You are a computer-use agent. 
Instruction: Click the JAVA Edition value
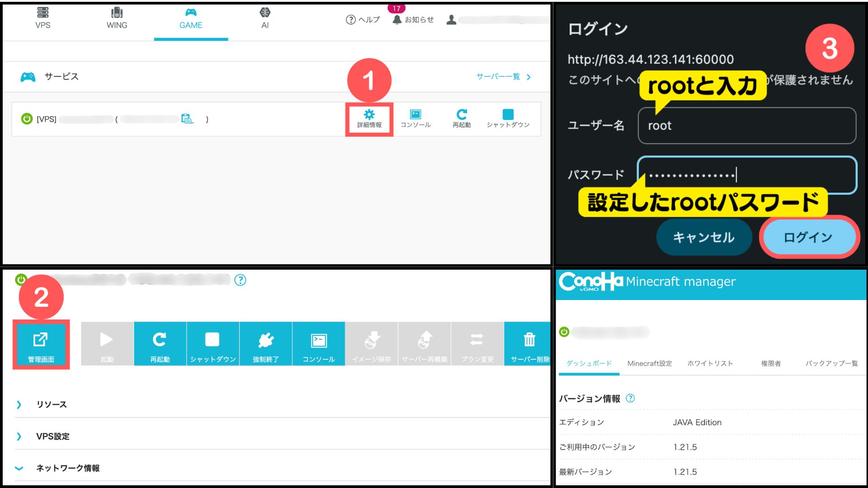coord(697,422)
